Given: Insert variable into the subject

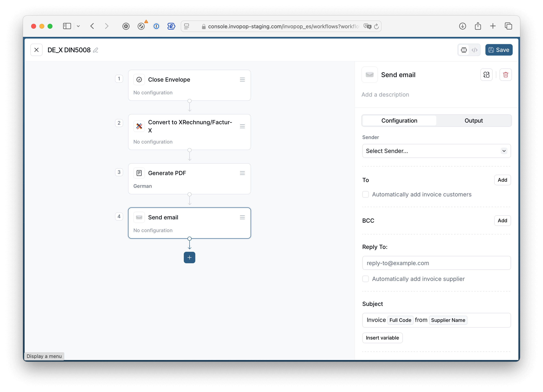Looking at the screenshot, I should [382, 338].
